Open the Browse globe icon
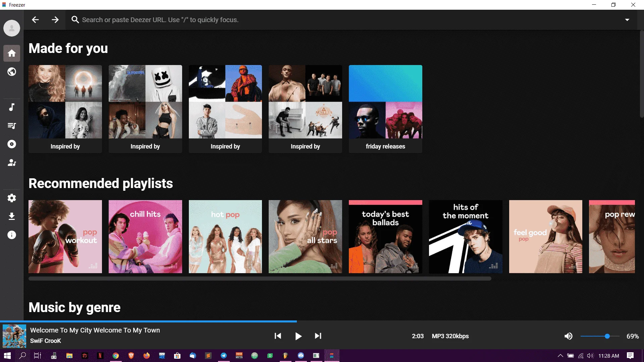This screenshot has height=362, width=644. click(x=12, y=72)
